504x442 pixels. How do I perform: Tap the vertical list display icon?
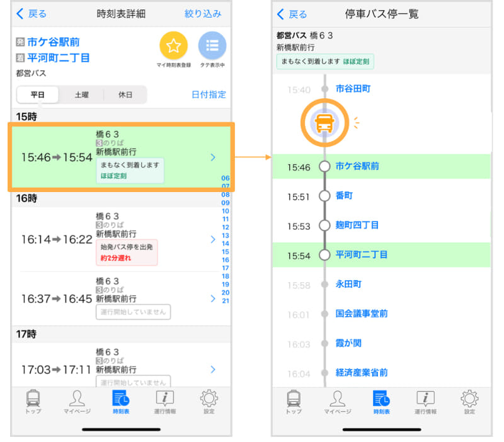[x=212, y=45]
